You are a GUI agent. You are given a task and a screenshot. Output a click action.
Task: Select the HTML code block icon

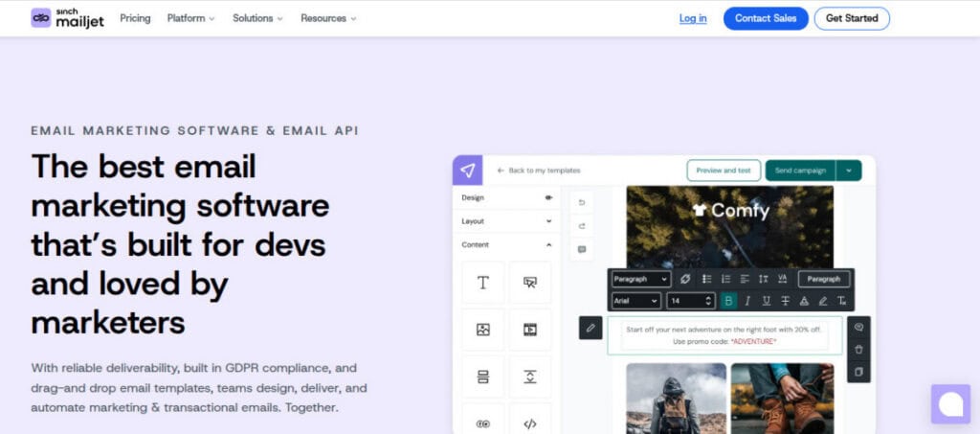(530, 423)
